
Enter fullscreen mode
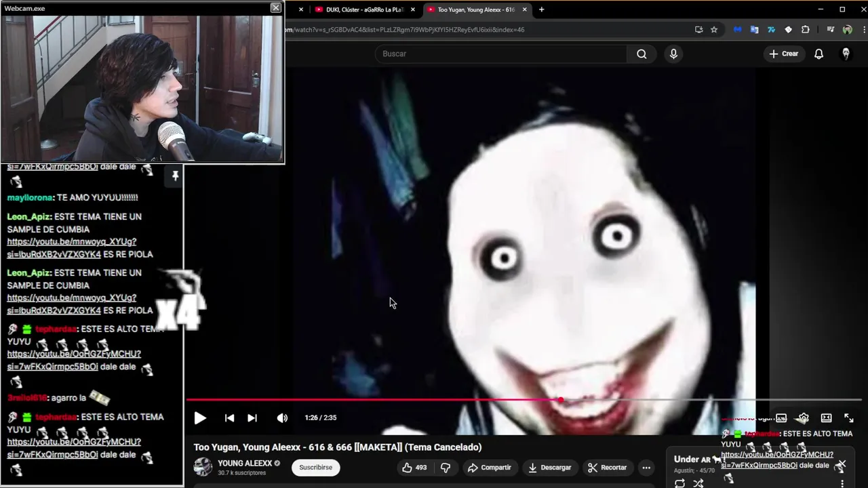coord(849,418)
